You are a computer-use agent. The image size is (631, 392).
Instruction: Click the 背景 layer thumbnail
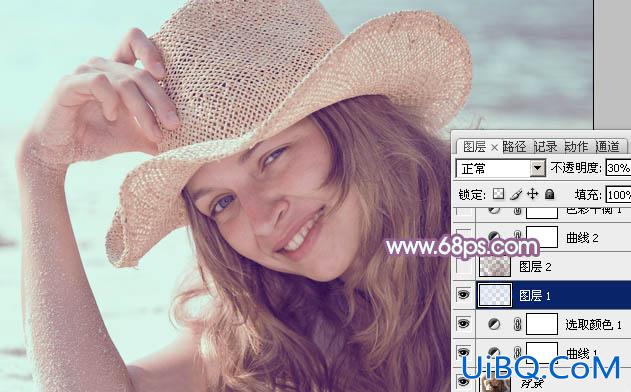coord(495,383)
